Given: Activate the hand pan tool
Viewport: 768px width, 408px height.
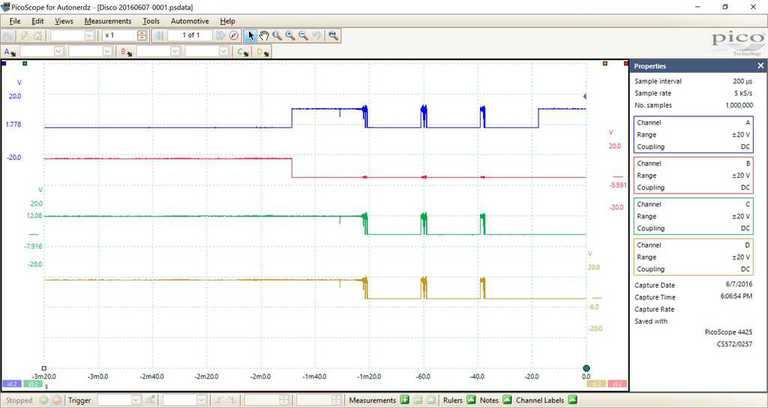Looking at the screenshot, I should coord(264,35).
